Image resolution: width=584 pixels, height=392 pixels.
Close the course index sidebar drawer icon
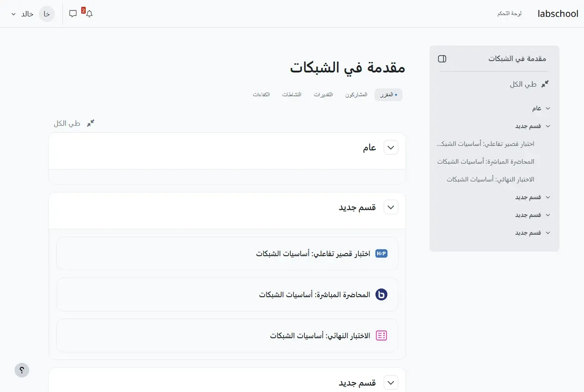pyautogui.click(x=442, y=59)
